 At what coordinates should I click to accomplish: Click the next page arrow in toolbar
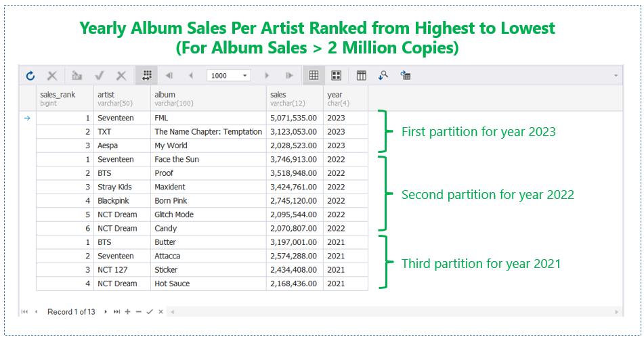(267, 76)
